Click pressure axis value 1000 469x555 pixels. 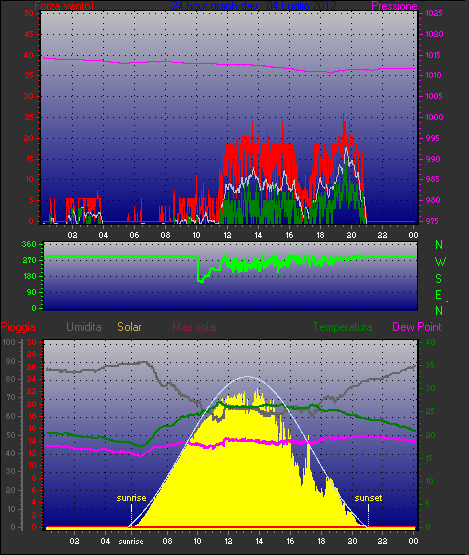point(434,117)
